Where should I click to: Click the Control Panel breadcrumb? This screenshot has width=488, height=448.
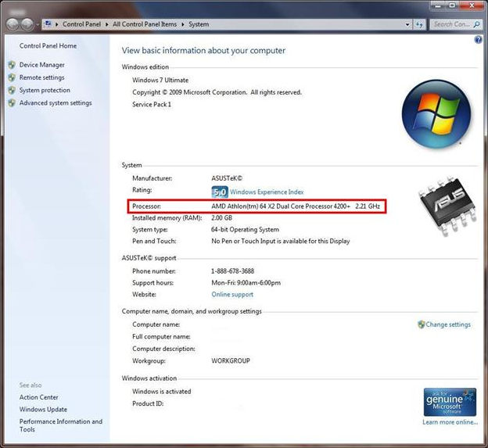[x=81, y=24]
